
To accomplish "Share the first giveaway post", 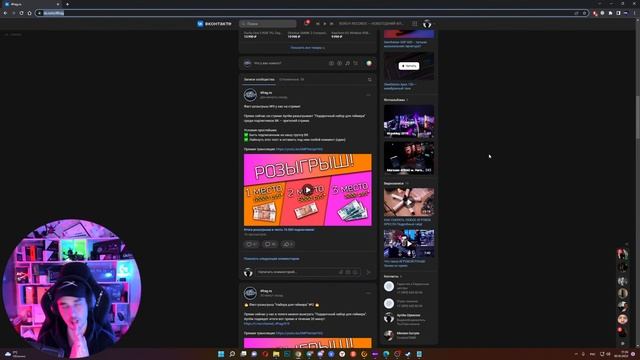I will click(x=288, y=244).
